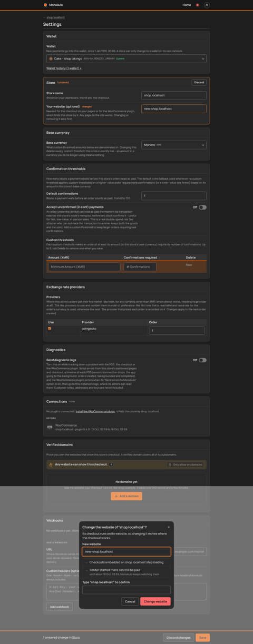Focus coingecko Order number field
This screenshot has width=253, height=644.
point(177,331)
